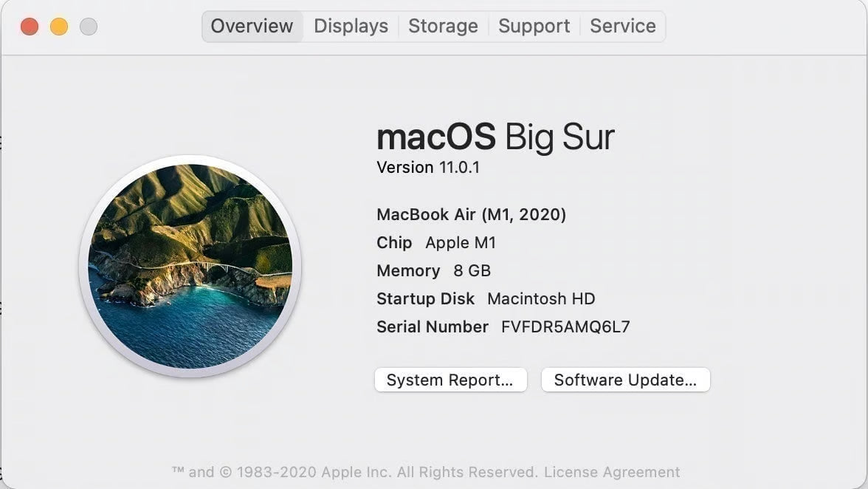The width and height of the screenshot is (868, 489).
Task: Switch to the Displays tab
Action: [x=351, y=26]
